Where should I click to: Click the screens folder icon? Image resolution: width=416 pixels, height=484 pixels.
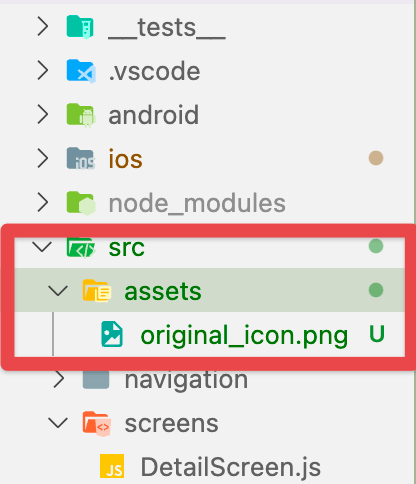point(97,423)
